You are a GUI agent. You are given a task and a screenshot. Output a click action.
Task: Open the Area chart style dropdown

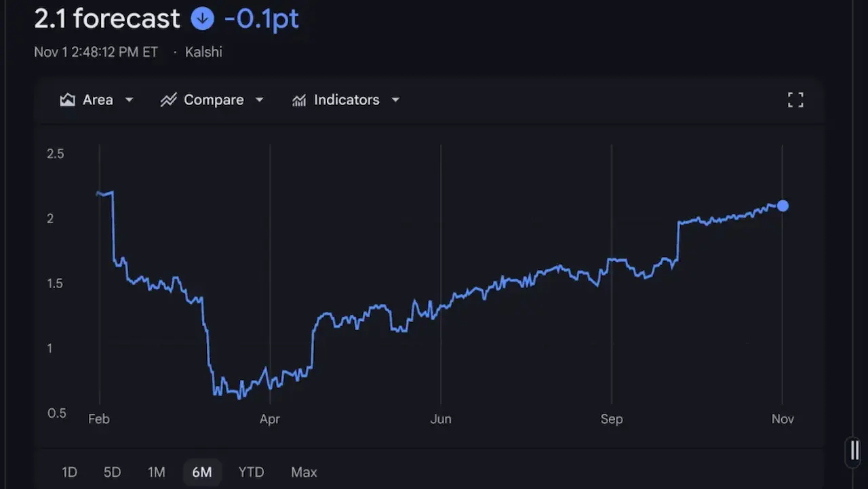(x=128, y=100)
